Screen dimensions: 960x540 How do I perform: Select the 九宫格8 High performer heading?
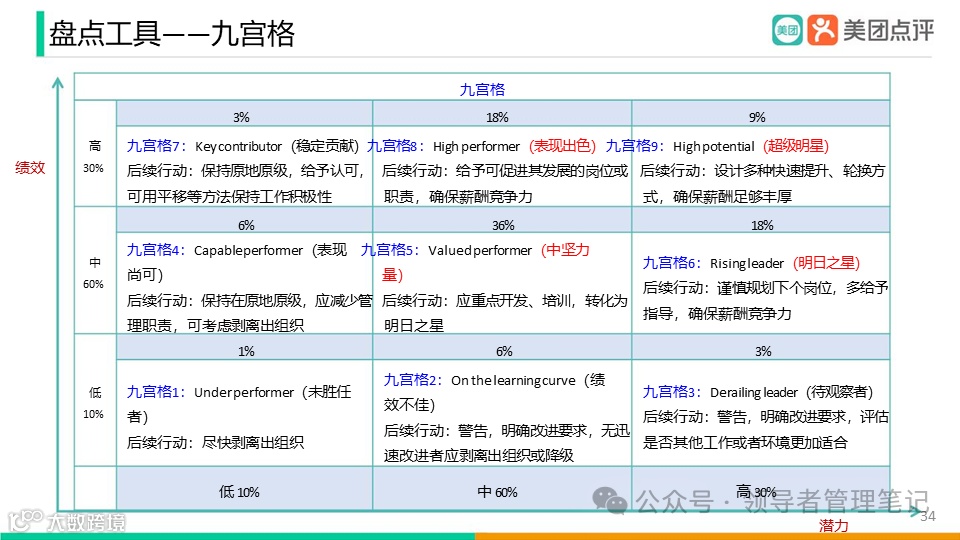click(481, 146)
